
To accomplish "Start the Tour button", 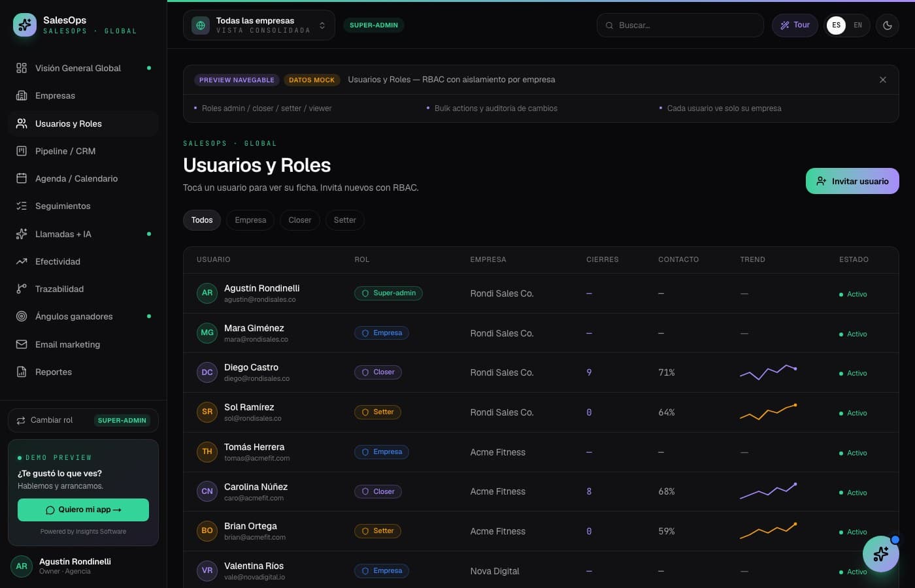I will [x=795, y=25].
